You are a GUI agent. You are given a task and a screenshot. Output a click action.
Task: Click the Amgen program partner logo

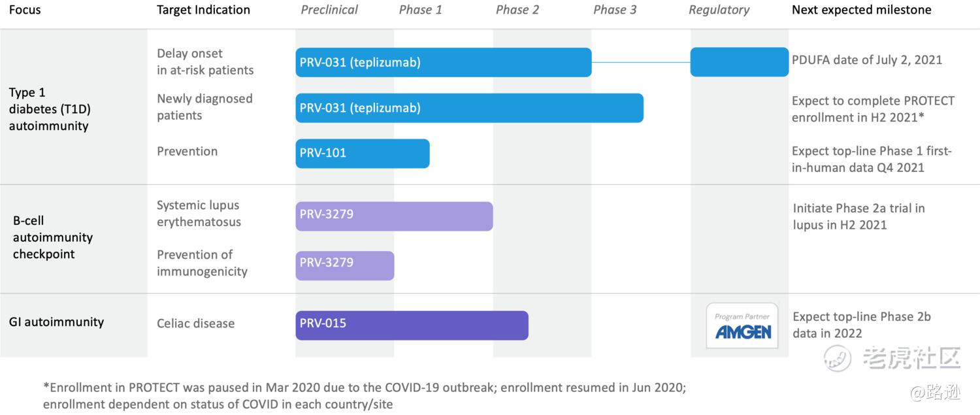coord(742,325)
